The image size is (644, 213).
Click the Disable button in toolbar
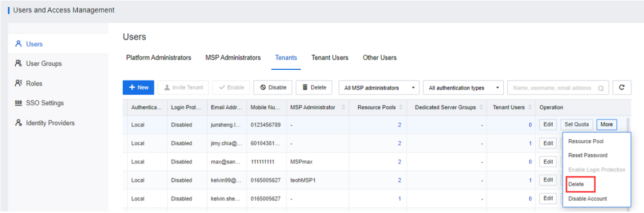272,87
